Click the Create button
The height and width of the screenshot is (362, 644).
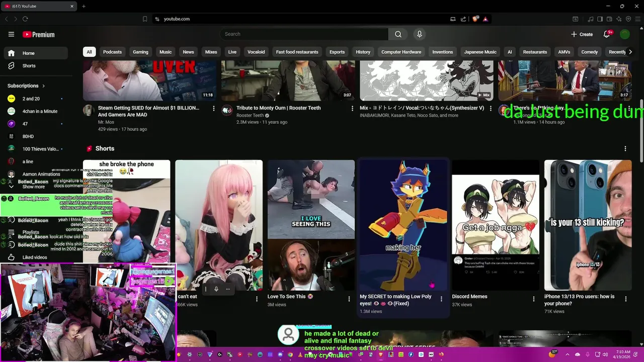582,34
